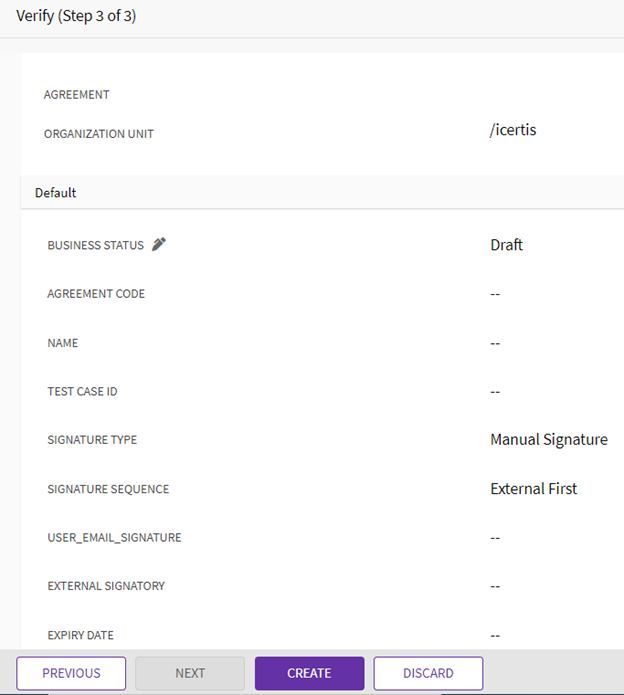Image resolution: width=624 pixels, height=695 pixels.
Task: Click the Test Case ID label
Action: [x=82, y=392]
